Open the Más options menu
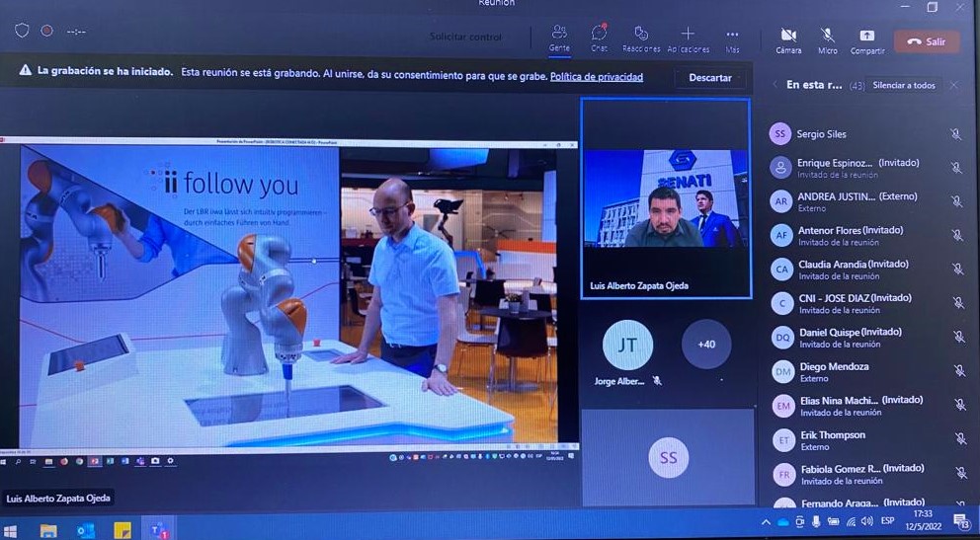Image resolution: width=980 pixels, height=540 pixels. (x=732, y=37)
